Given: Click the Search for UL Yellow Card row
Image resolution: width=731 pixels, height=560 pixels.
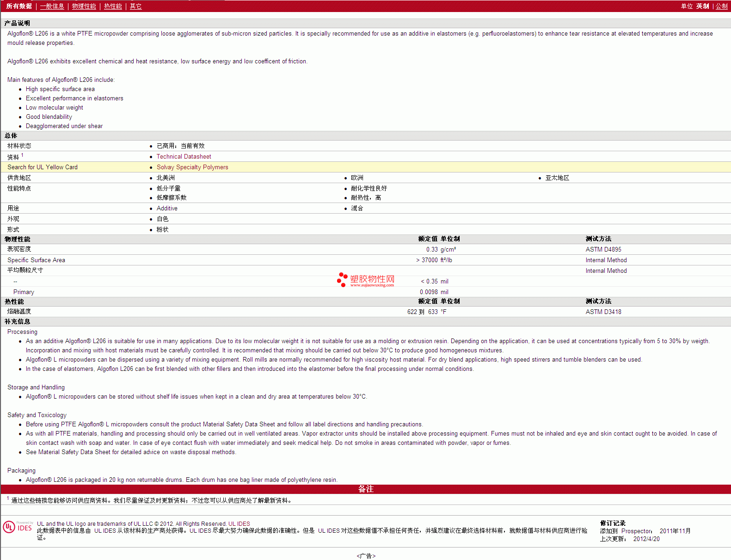Looking at the screenshot, I should pyautogui.click(x=43, y=167).
